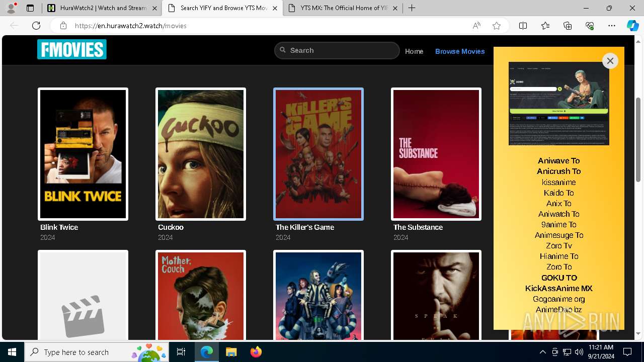
Task: Show hidden tray icons chevron
Action: [x=542, y=352]
